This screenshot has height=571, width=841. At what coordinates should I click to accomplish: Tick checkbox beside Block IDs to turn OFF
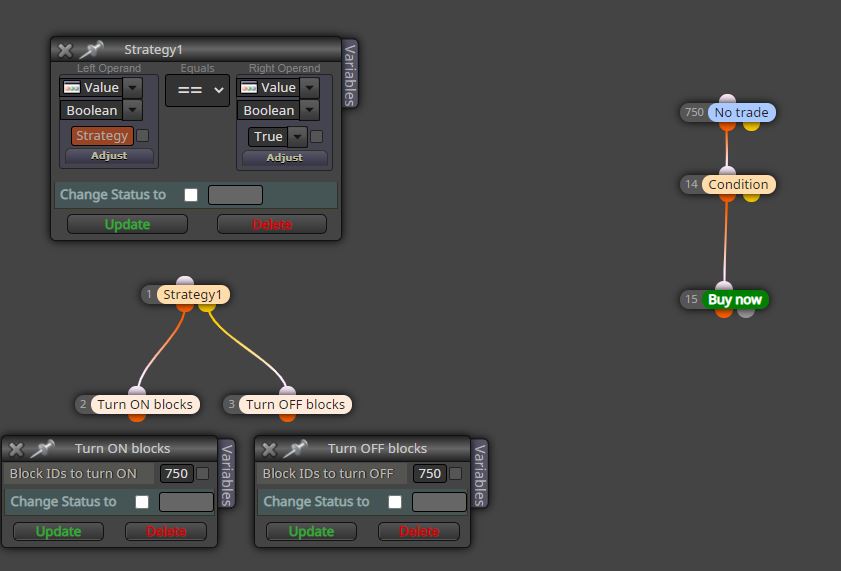(455, 473)
